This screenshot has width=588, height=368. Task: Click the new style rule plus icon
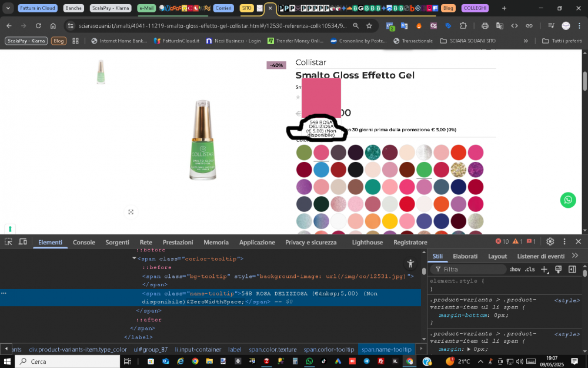pos(544,269)
